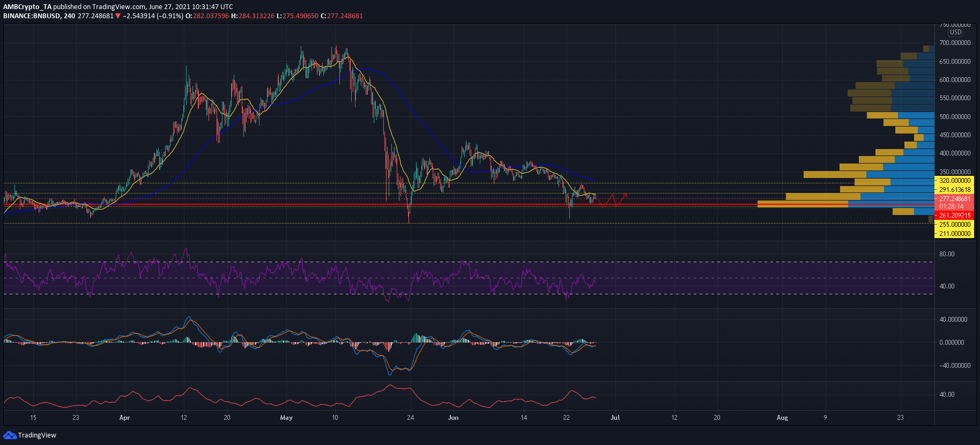Click the 80.00 level on RSI scale
The width and height of the screenshot is (980, 445).
(947, 254)
